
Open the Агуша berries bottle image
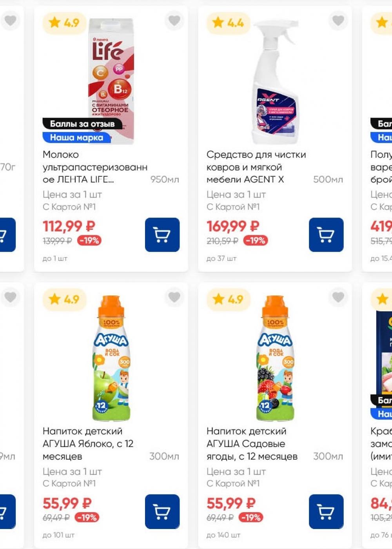tap(275, 357)
